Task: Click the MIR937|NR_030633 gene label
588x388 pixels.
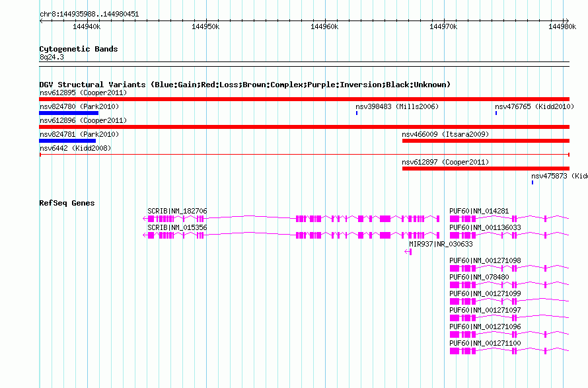Action: pyautogui.click(x=441, y=244)
